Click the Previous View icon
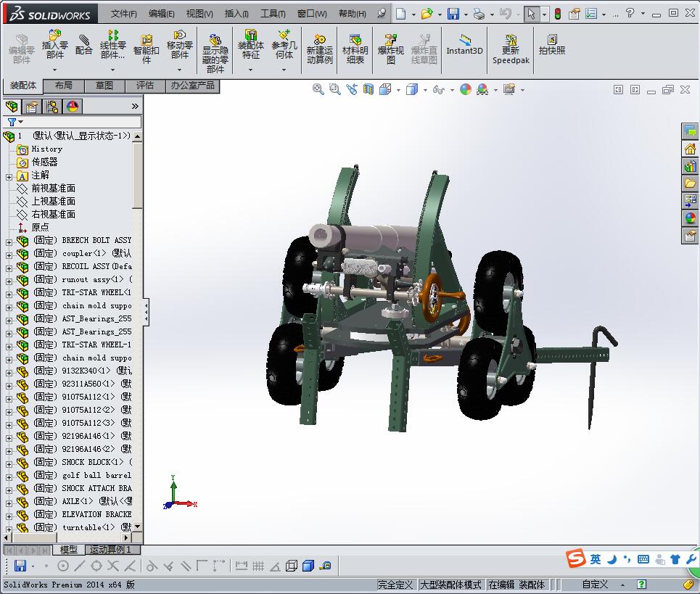This screenshot has width=700, height=594. coord(352,89)
